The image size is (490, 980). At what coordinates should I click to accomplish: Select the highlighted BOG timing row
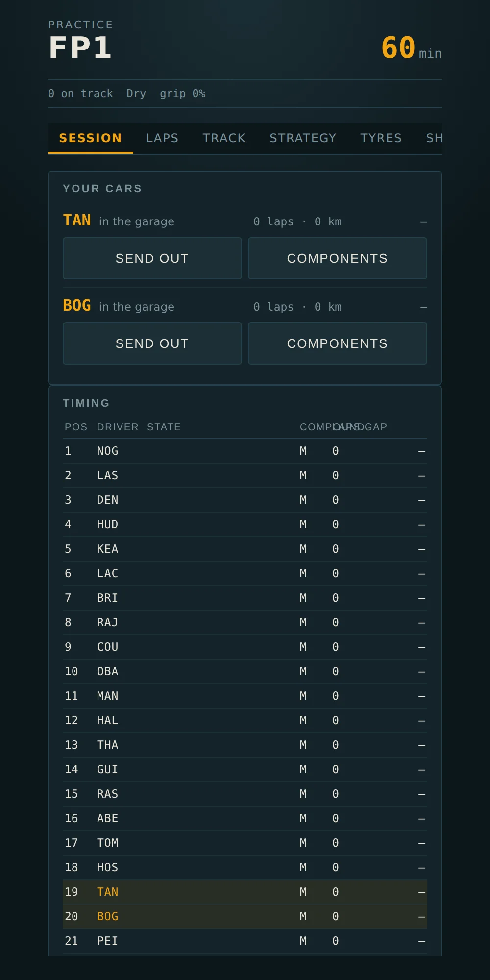[245, 916]
